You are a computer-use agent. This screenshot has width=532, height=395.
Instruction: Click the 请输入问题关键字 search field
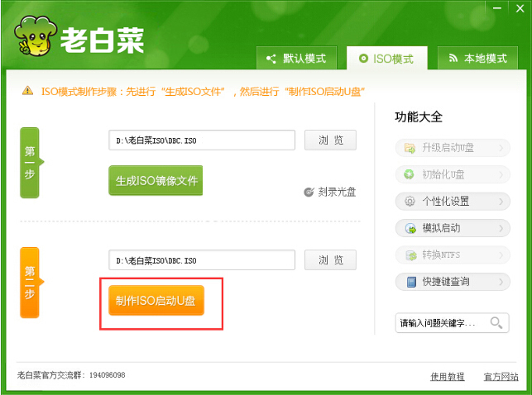point(452,323)
